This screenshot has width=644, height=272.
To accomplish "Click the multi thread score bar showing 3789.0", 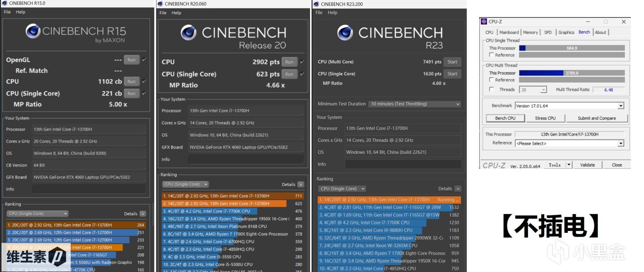I will [x=572, y=73].
